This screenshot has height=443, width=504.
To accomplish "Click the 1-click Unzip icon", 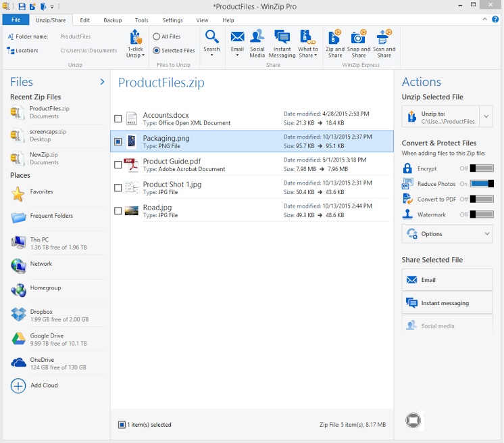I will tap(136, 37).
